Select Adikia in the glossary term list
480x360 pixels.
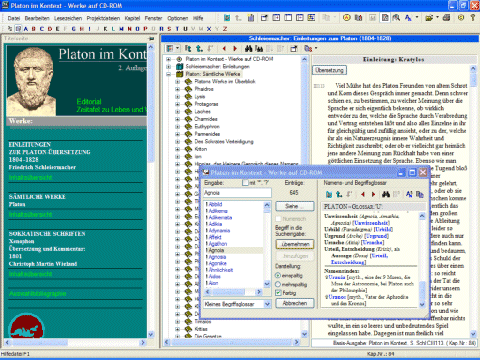tap(215, 224)
